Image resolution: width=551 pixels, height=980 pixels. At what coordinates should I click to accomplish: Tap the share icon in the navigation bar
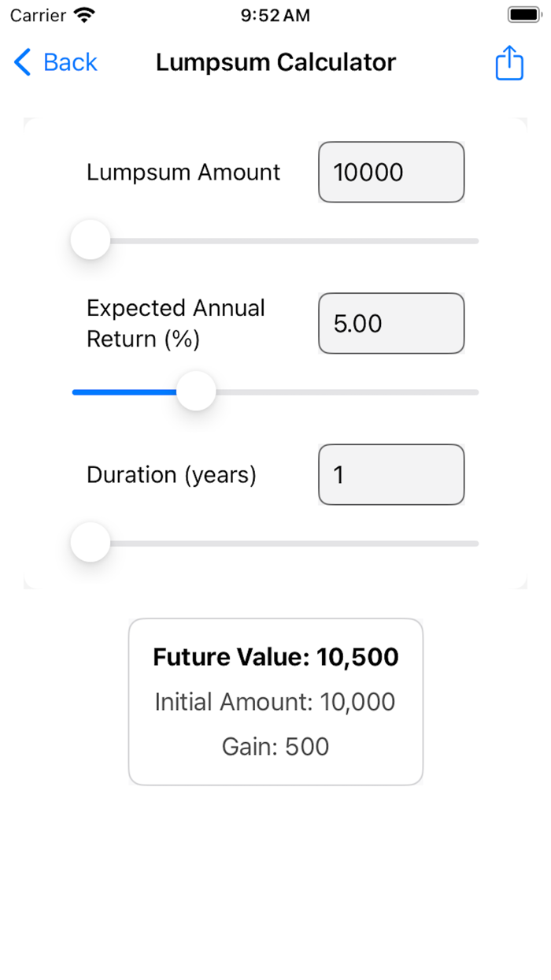(x=509, y=62)
